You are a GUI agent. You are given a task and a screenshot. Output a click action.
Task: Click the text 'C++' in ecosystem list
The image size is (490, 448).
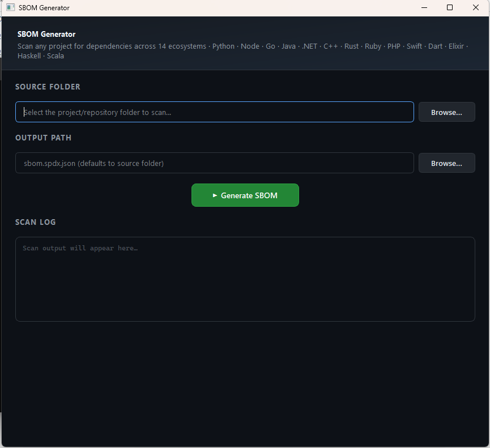point(330,46)
